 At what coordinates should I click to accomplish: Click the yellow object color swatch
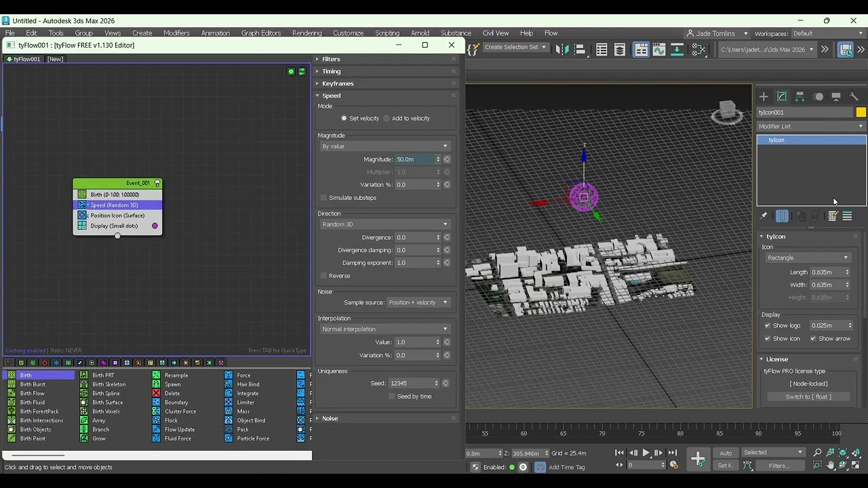coord(861,113)
